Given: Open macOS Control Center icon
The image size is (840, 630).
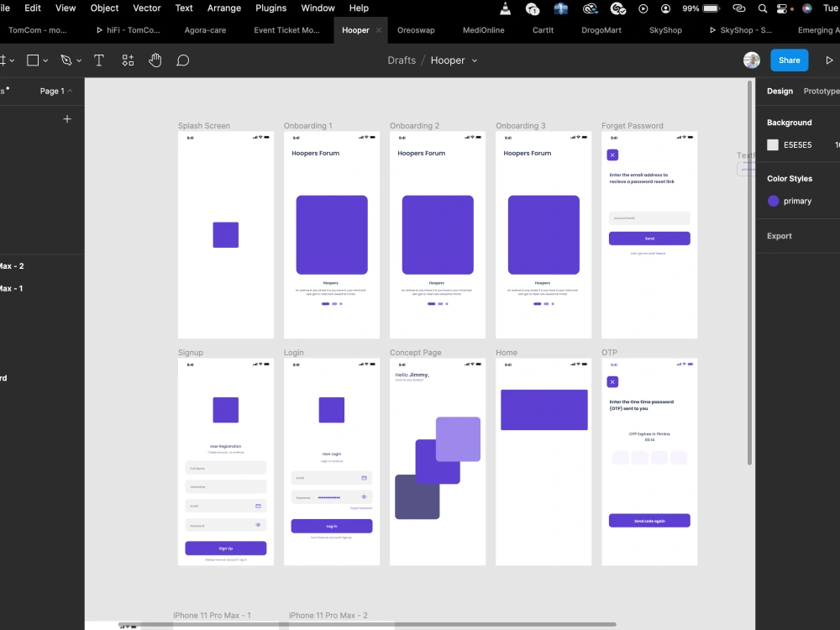Looking at the screenshot, I should point(781,8).
